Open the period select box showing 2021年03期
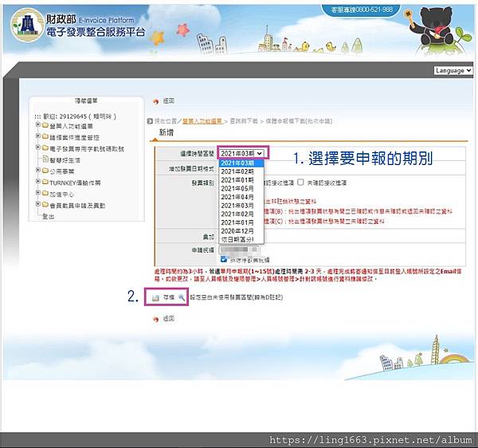Viewport: 478px width, 448px height. 241,153
